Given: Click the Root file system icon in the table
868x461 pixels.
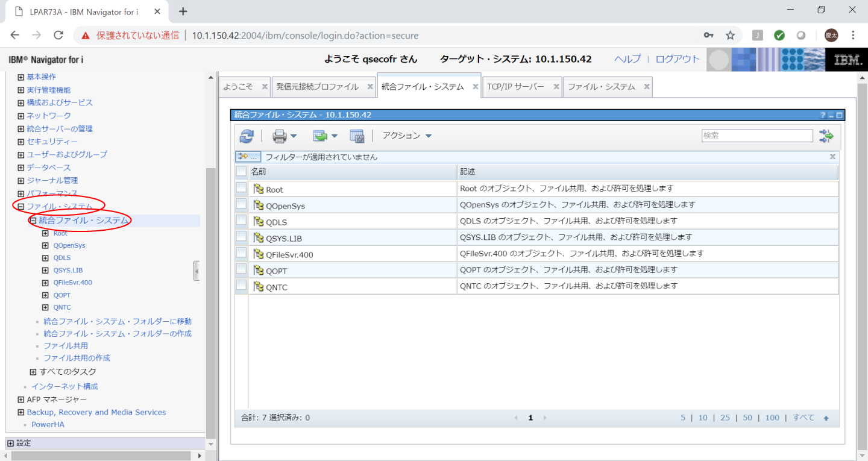Looking at the screenshot, I should (259, 189).
